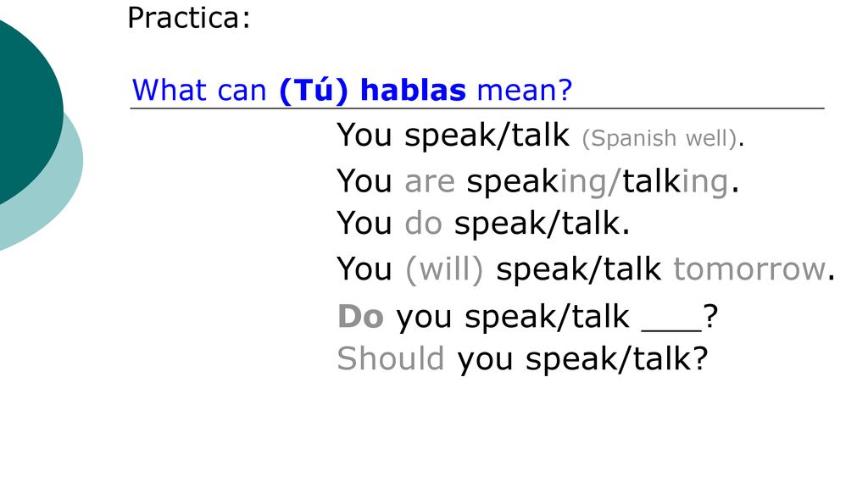The width and height of the screenshot is (868, 488).
Task: Click the gray '(will)' word
Action: (444, 269)
